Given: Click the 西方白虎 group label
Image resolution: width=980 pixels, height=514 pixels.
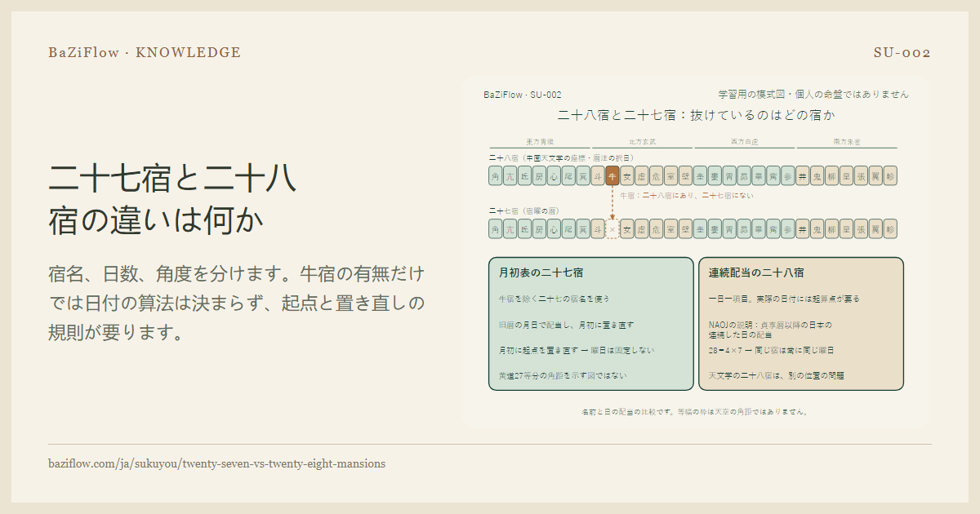Looking at the screenshot, I should [744, 142].
